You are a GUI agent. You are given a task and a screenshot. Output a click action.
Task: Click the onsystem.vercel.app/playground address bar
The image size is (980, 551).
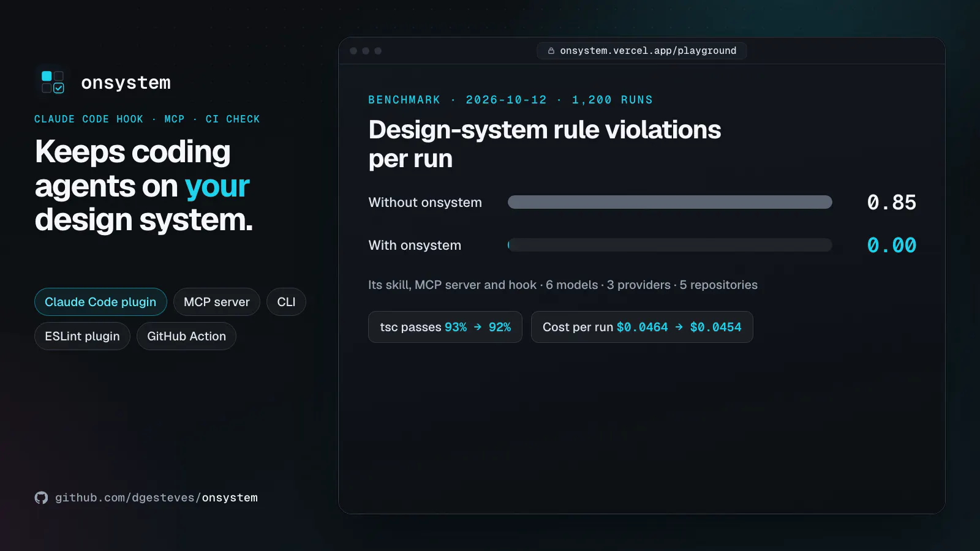[642, 51]
